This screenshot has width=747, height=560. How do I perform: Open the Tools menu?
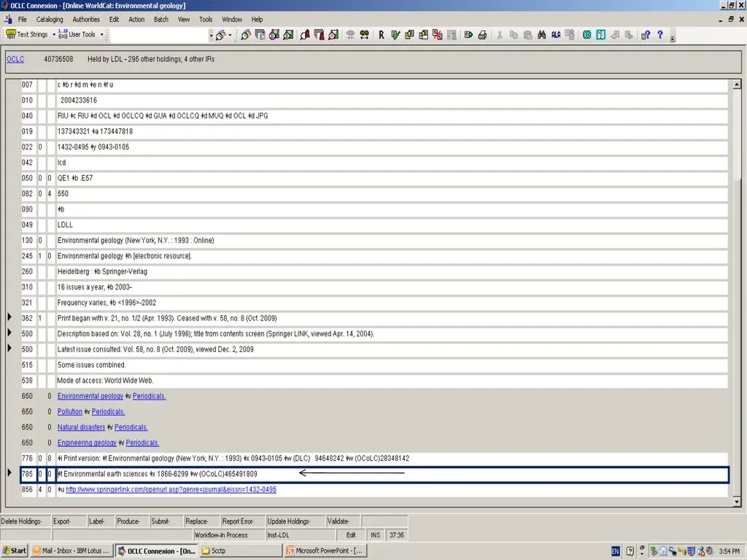point(206,20)
